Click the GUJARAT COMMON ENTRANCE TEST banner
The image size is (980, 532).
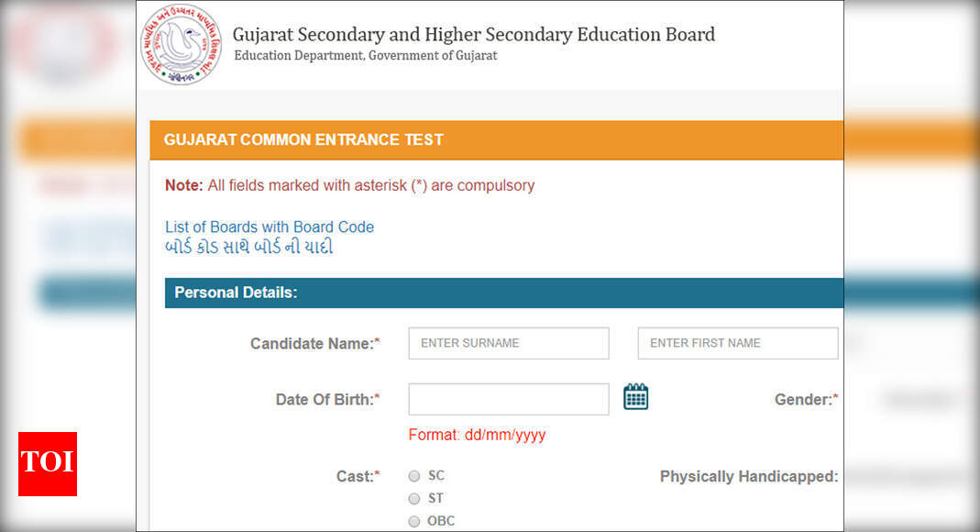303,139
